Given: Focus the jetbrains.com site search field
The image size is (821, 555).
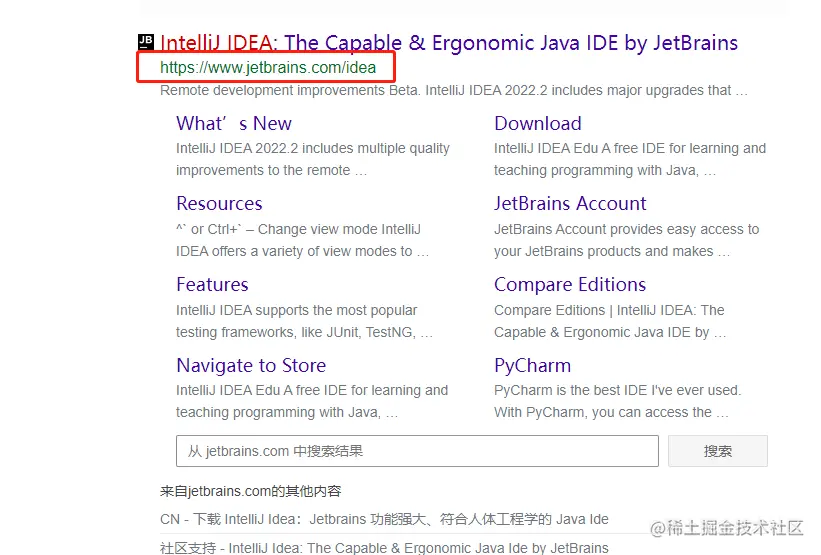Looking at the screenshot, I should [417, 451].
